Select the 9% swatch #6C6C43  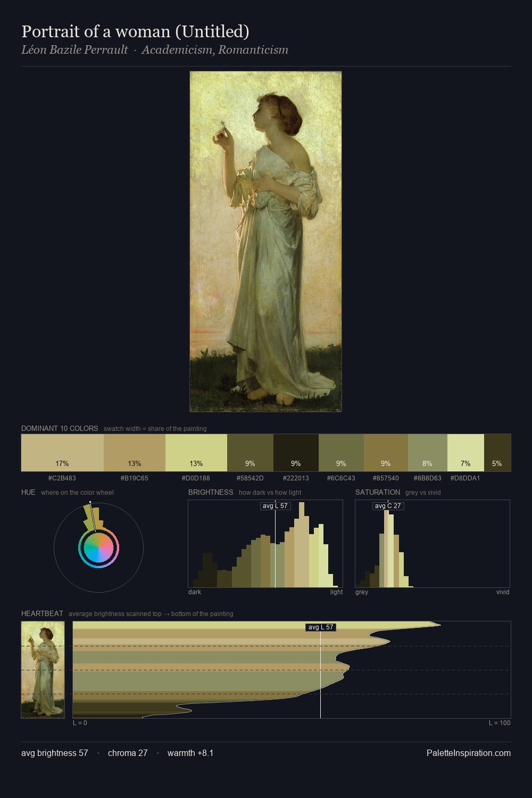341,453
